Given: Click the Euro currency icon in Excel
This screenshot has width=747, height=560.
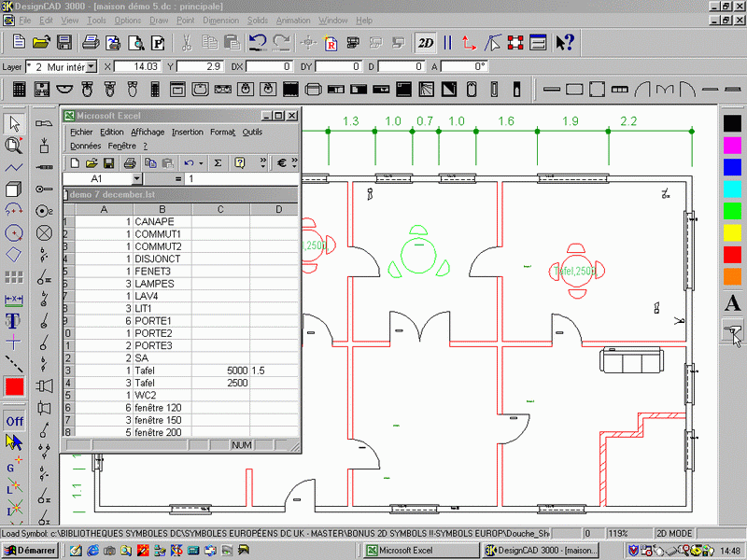Looking at the screenshot, I should 282,163.
